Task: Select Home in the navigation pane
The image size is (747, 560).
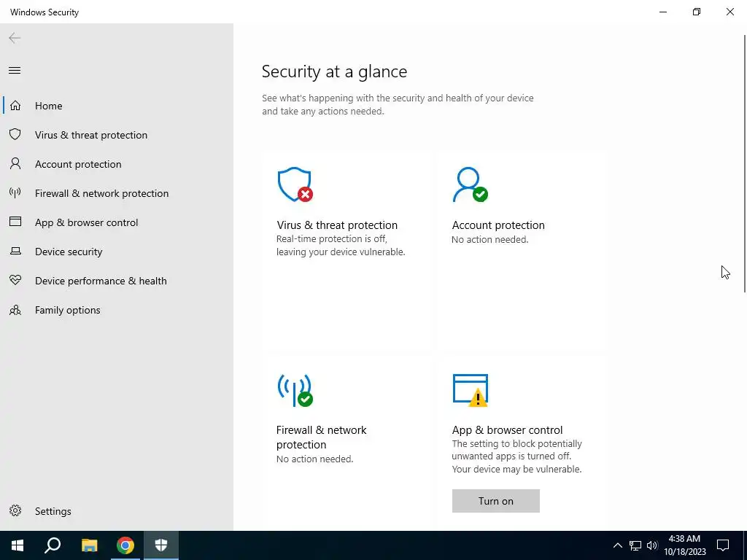Action: pos(117,105)
